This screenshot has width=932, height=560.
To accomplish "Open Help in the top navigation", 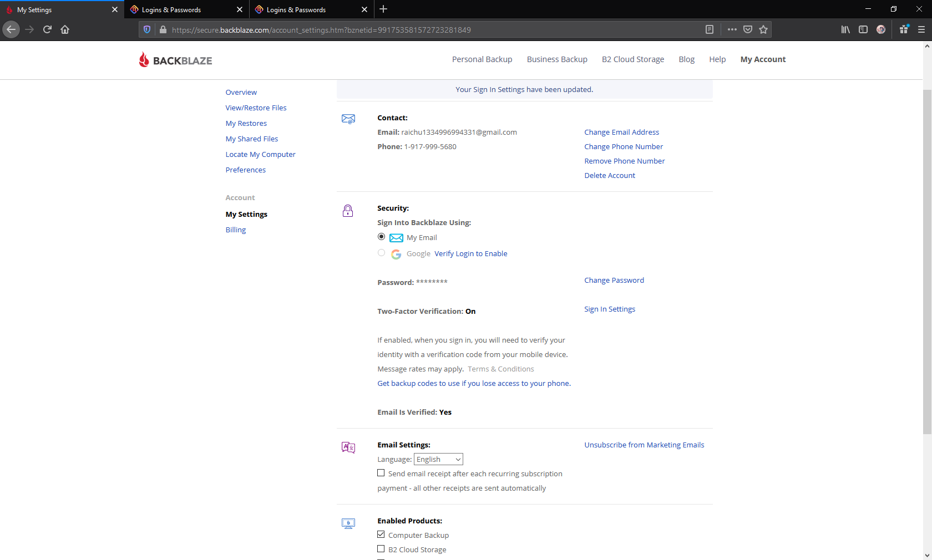I will point(717,59).
